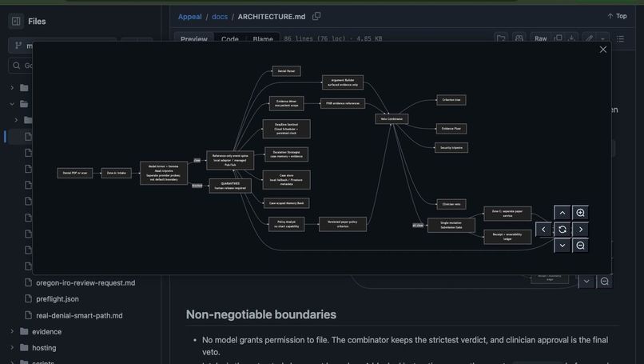The image size is (644, 364).
Task: Switch to the Blame tab
Action: (x=263, y=38)
